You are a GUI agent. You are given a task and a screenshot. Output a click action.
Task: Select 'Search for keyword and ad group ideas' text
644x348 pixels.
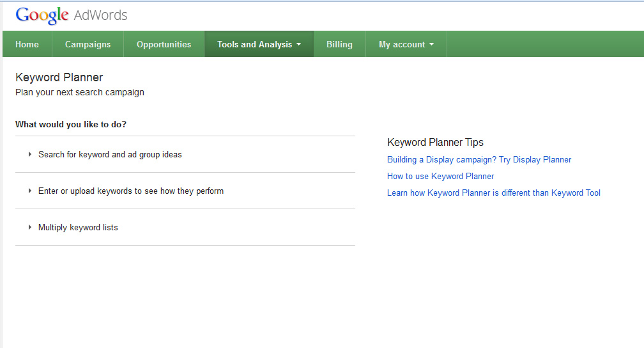click(110, 154)
